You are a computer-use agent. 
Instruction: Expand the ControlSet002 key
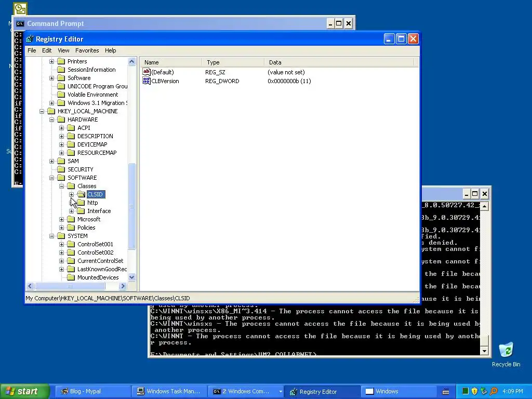pyautogui.click(x=61, y=252)
